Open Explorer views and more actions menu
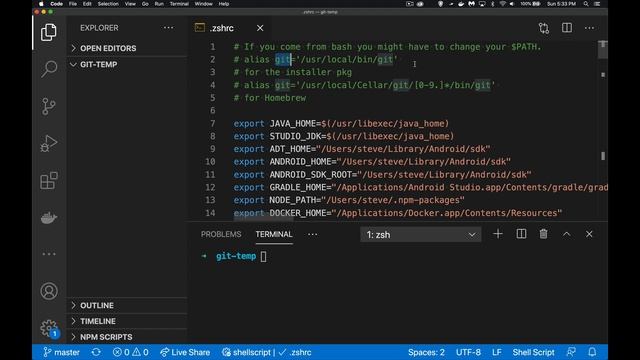The height and width of the screenshot is (360, 640). (168, 28)
